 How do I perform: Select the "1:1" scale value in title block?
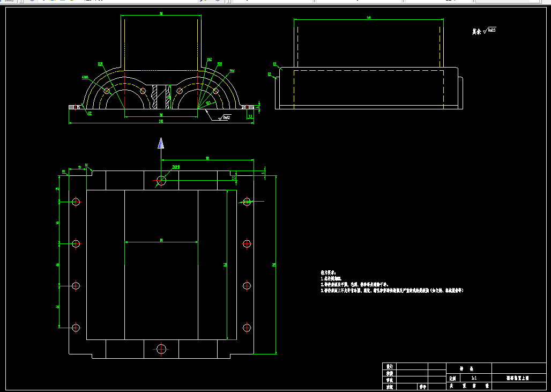tap(474, 378)
